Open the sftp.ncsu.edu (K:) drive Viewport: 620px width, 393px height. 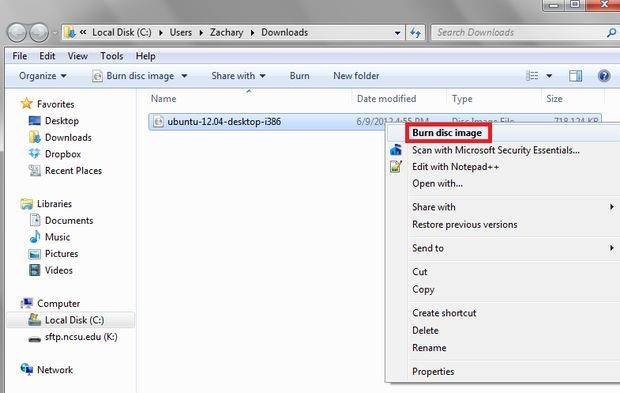click(x=73, y=337)
